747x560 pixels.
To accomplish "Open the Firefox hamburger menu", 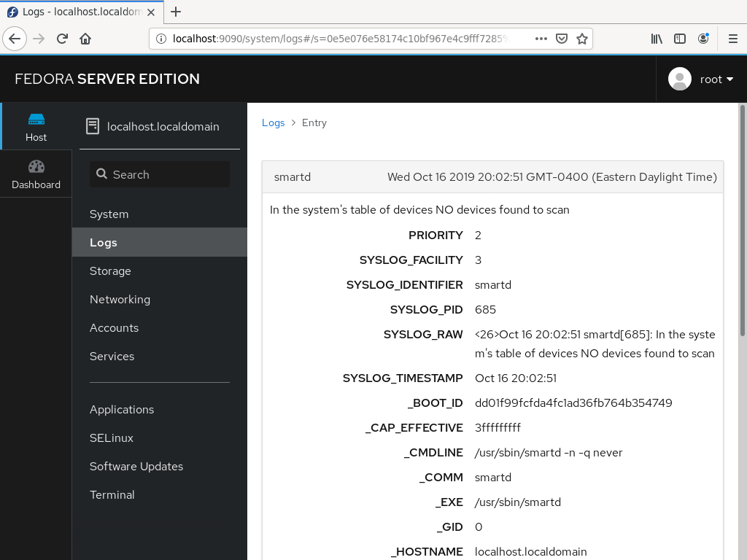I will [733, 39].
